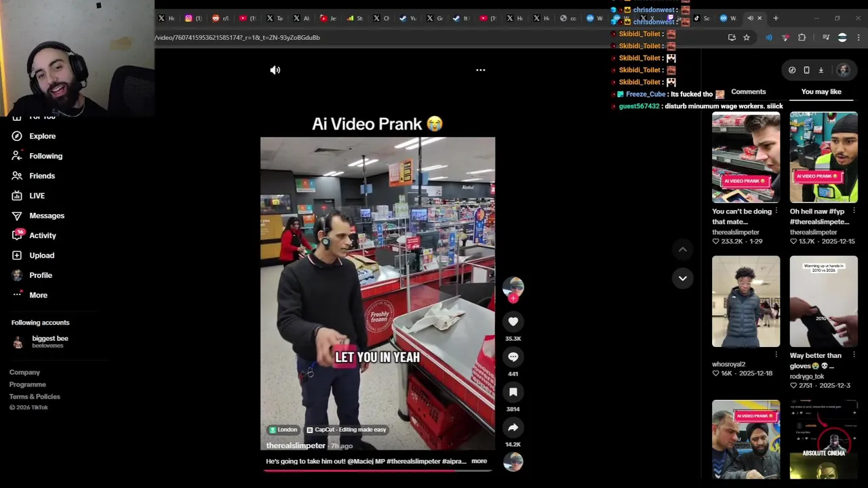Save the video using the bookmark icon
Image resolution: width=868 pixels, height=488 pixels.
click(513, 392)
